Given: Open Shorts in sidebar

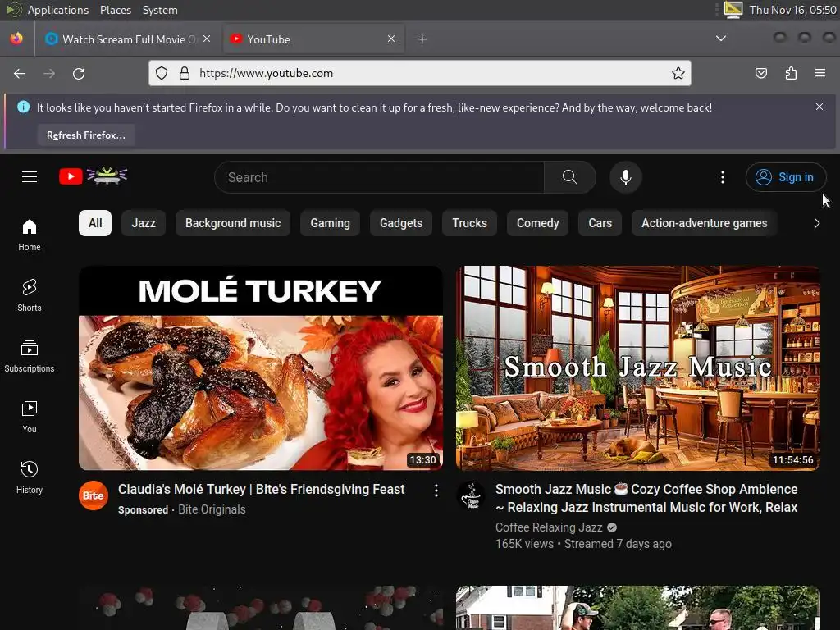Looking at the screenshot, I should pyautogui.click(x=30, y=295).
